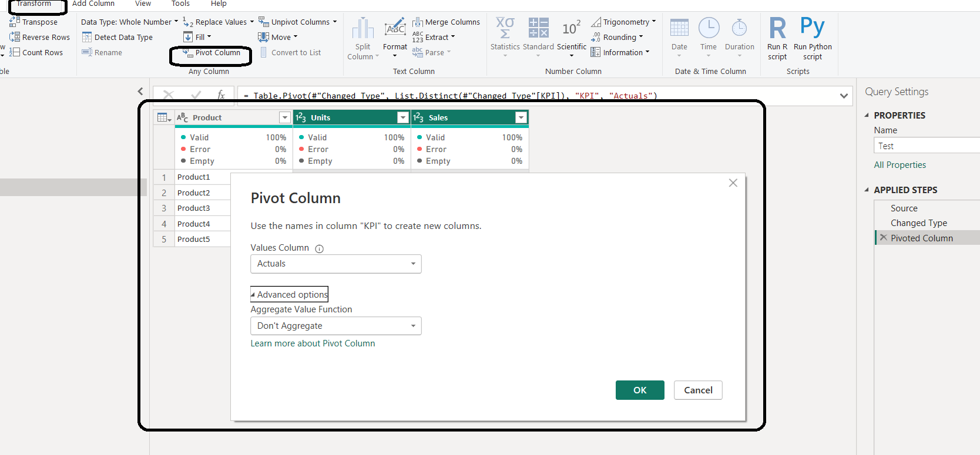Open Learn more about Pivot Column link
The image size is (980, 455).
313,343
